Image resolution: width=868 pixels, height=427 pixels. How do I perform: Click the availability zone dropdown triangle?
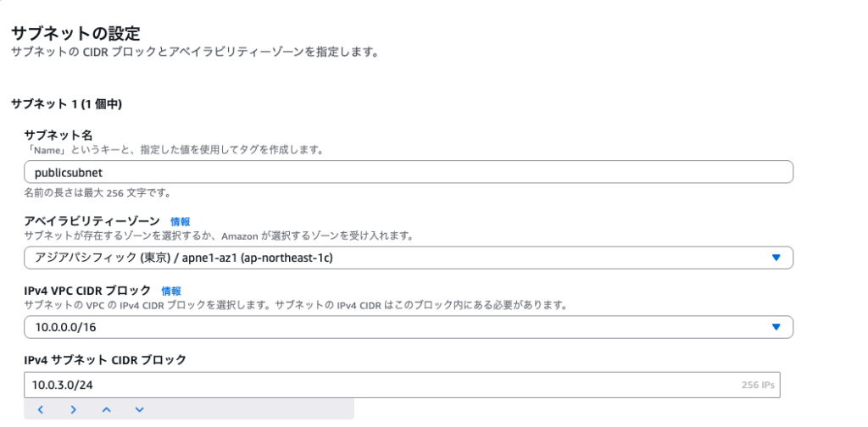776,258
